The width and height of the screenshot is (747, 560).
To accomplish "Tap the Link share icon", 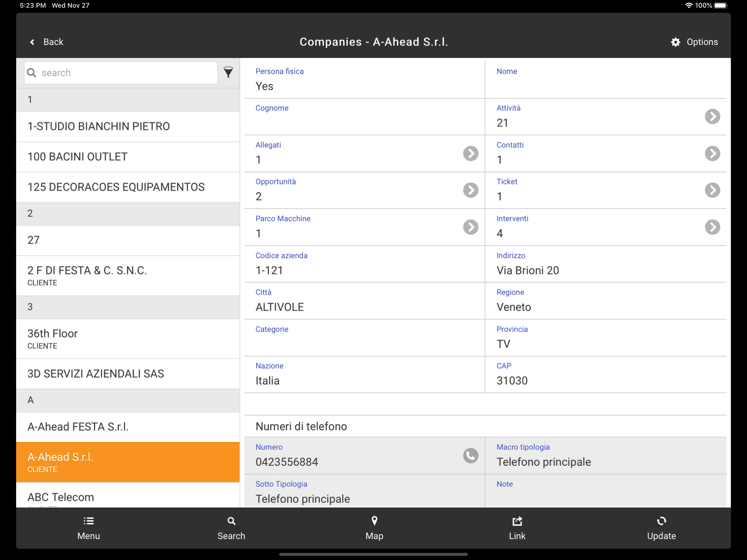I will pos(517,521).
